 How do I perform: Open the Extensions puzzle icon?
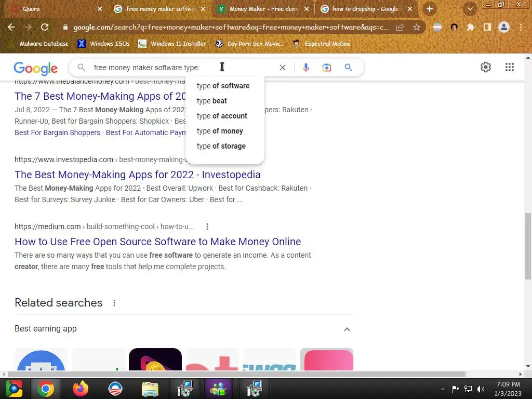click(x=470, y=27)
